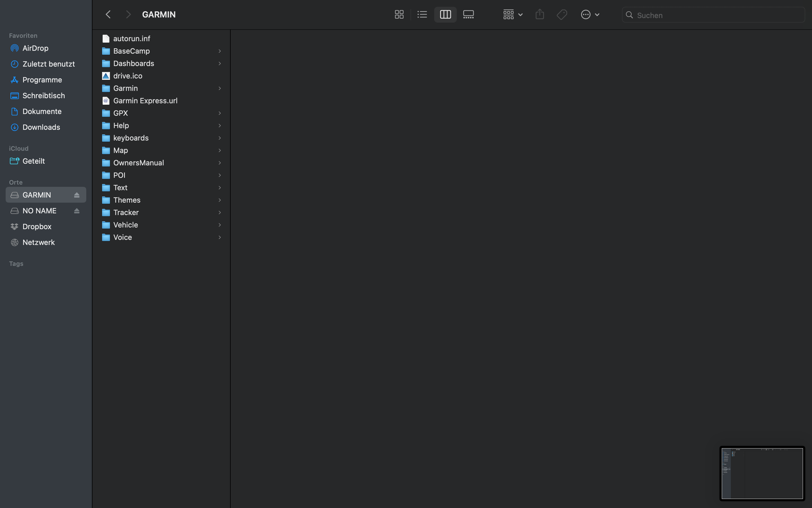Select the autorun.inf file

pos(161,39)
